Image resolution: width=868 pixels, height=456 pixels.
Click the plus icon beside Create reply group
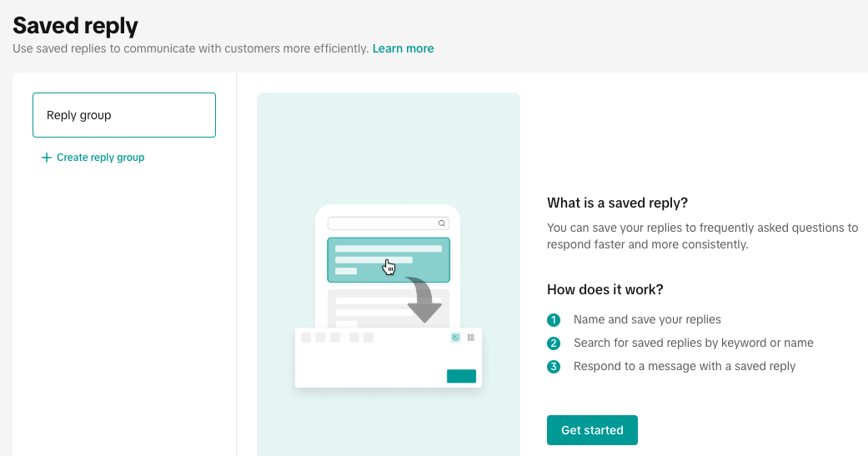pyautogui.click(x=47, y=158)
